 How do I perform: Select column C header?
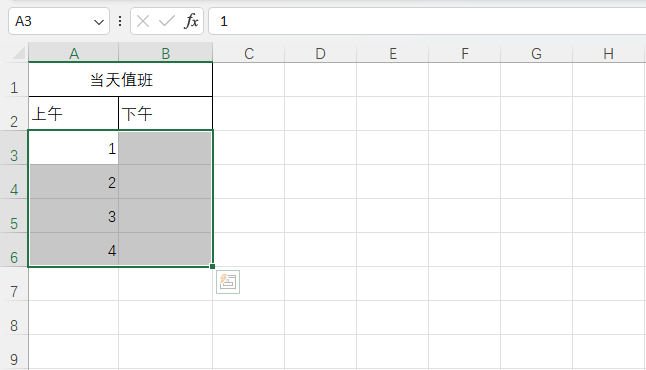(249, 53)
